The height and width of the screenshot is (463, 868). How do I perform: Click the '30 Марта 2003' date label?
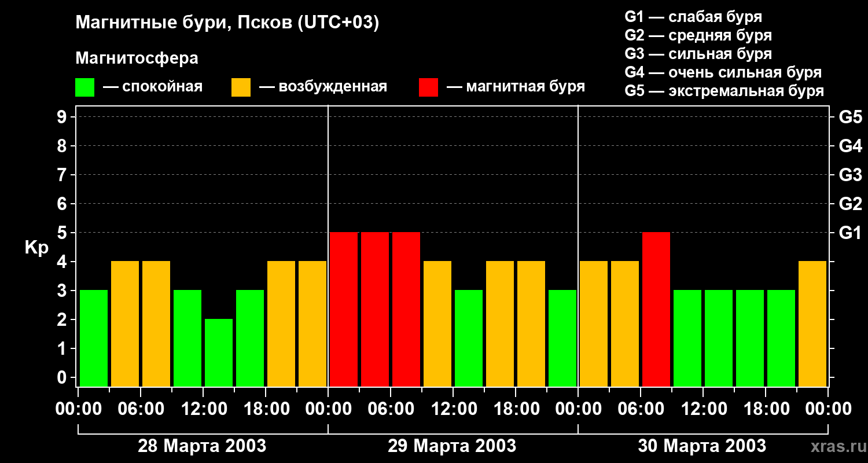702,446
